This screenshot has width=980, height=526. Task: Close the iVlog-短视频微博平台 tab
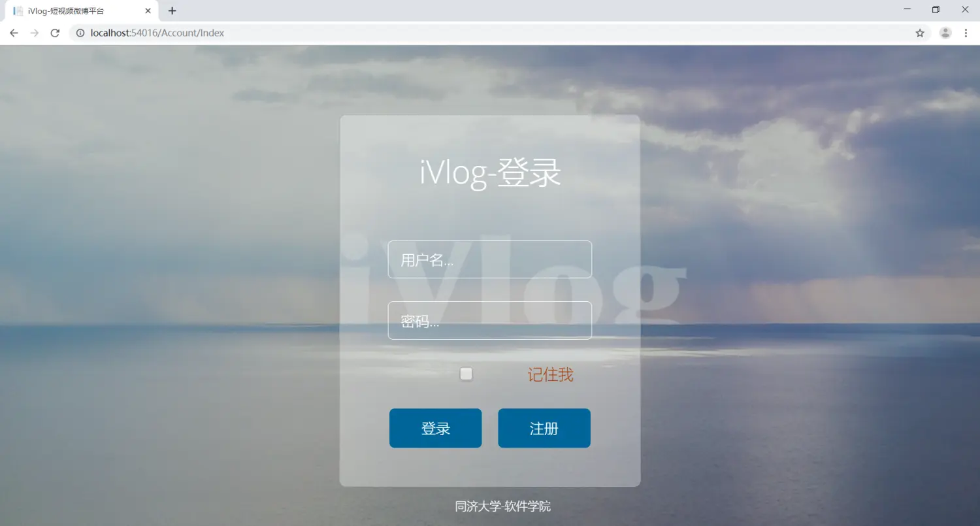[x=148, y=11]
